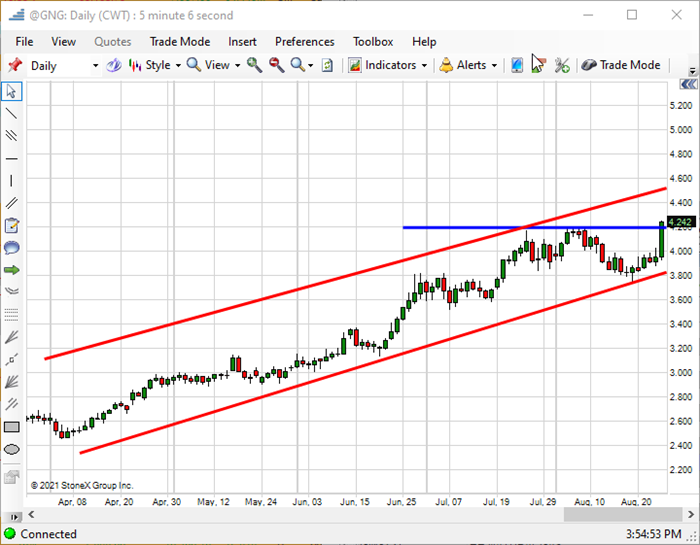The width and height of the screenshot is (700, 545).
Task: Click the 4.242 current price label
Action: tap(681, 222)
